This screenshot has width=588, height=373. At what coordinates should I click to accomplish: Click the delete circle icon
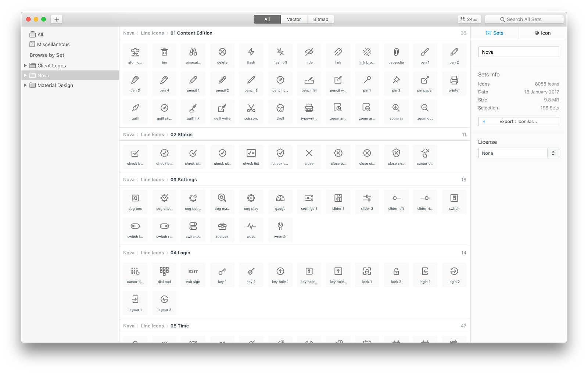pos(222,55)
